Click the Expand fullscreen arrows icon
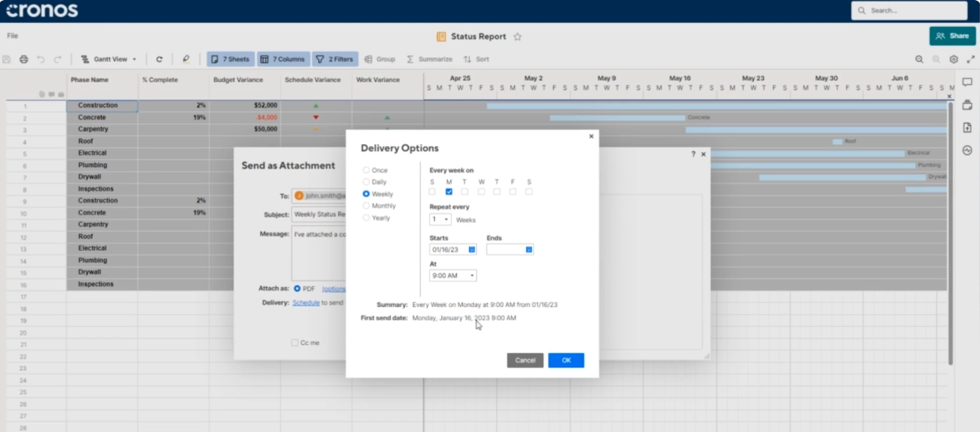 pyautogui.click(x=971, y=59)
